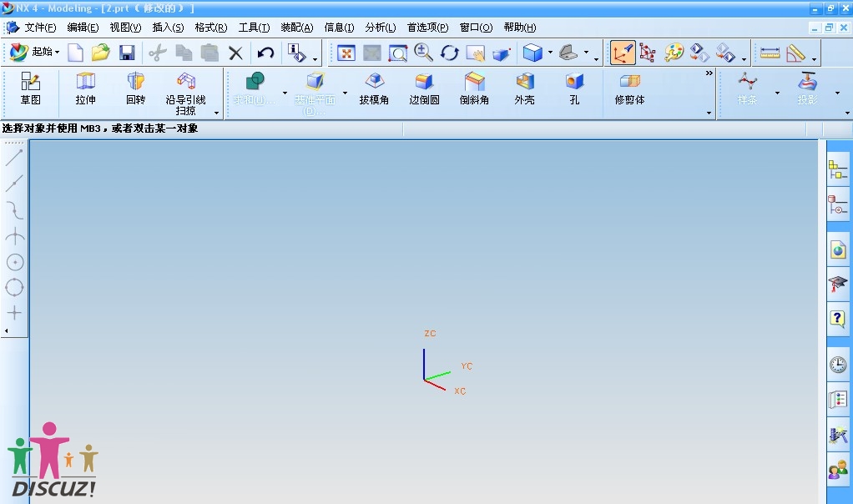Image resolution: width=853 pixels, height=504 pixels.
Task: Open the 装配(A) menu
Action: (296, 28)
